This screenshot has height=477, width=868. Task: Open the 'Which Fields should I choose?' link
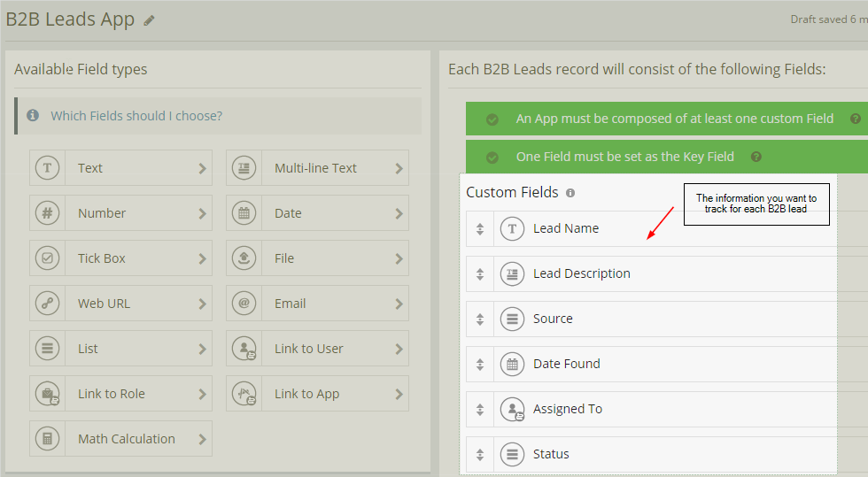tap(136, 116)
